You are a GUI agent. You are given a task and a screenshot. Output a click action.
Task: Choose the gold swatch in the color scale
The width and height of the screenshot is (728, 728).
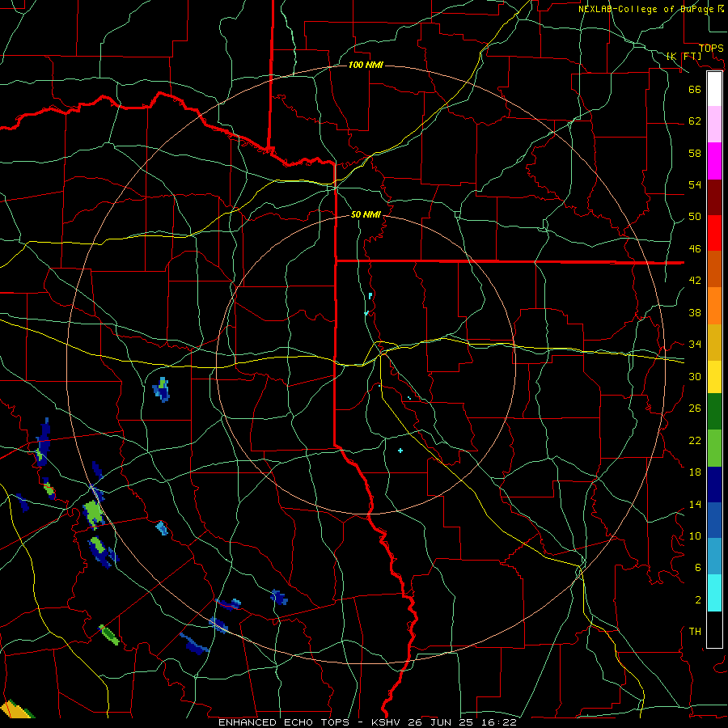[714, 342]
